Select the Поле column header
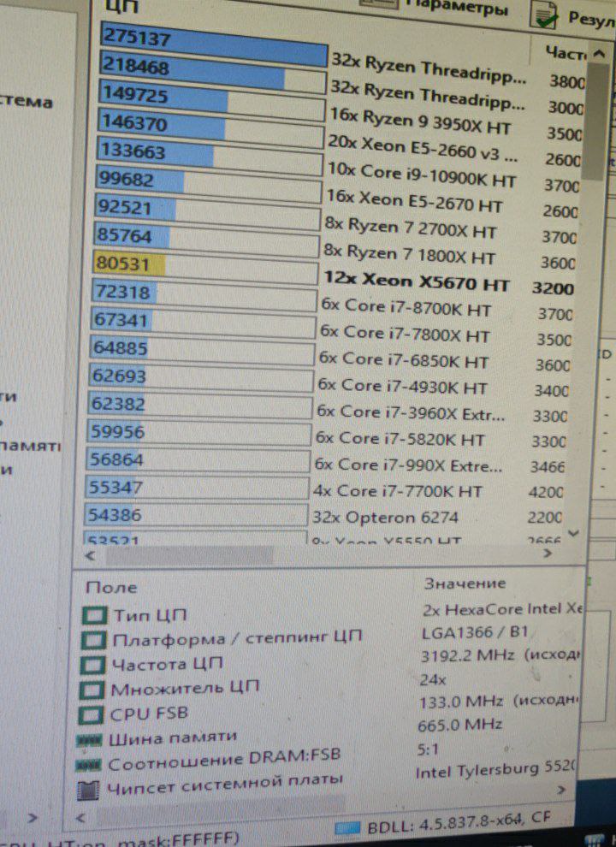 pos(111,588)
